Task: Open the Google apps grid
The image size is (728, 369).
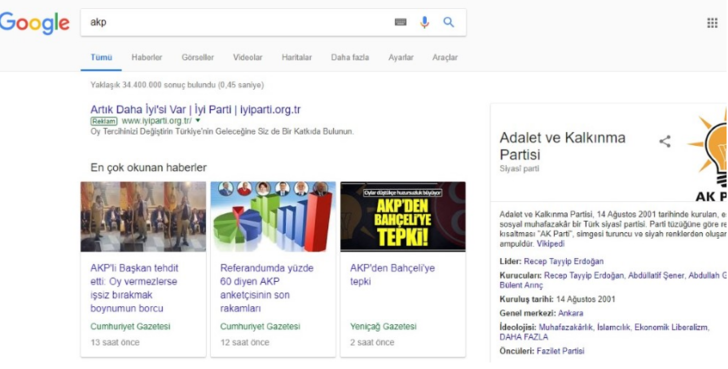Action: coord(712,23)
